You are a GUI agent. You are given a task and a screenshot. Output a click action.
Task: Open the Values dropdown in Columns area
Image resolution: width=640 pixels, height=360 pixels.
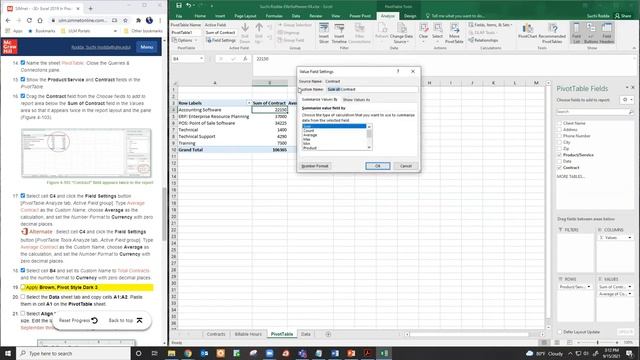click(629, 238)
